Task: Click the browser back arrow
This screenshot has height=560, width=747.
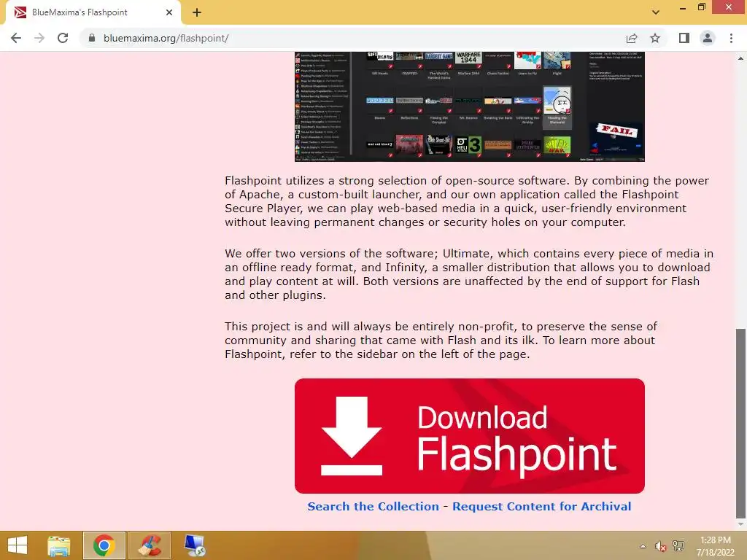Action: [x=16, y=38]
